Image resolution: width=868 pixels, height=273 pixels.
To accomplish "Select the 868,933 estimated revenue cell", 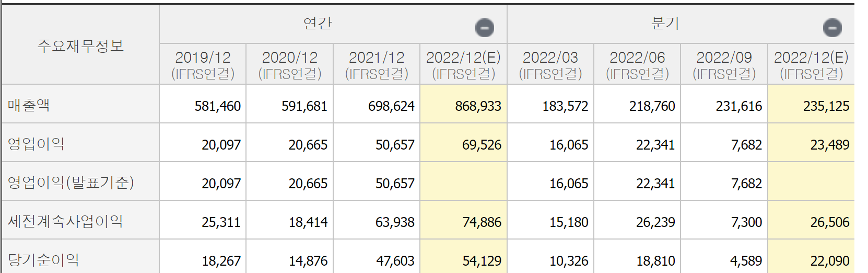I will (x=464, y=104).
